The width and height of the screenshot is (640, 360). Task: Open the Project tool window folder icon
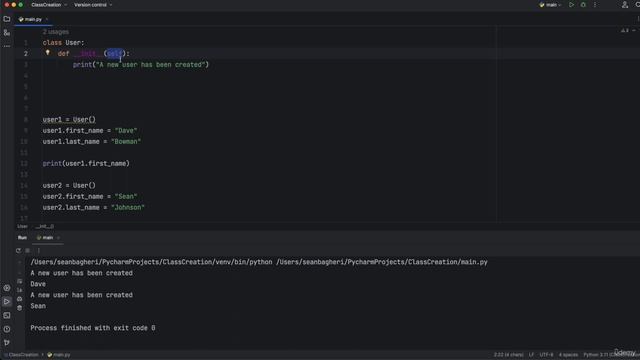[7, 19]
